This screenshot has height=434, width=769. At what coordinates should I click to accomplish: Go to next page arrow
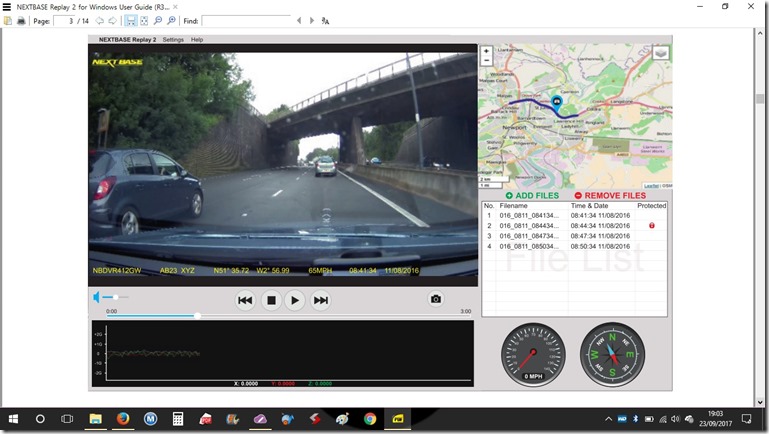tap(112, 21)
